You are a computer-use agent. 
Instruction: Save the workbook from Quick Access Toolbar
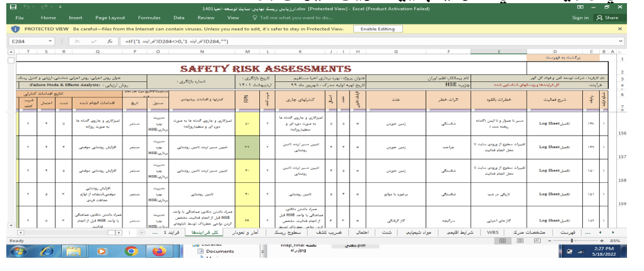pyautogui.click(x=13, y=8)
